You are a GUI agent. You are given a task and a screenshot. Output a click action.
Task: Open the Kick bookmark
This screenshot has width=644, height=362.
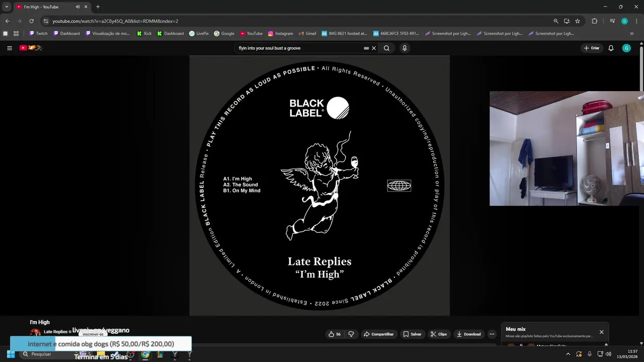click(x=144, y=34)
